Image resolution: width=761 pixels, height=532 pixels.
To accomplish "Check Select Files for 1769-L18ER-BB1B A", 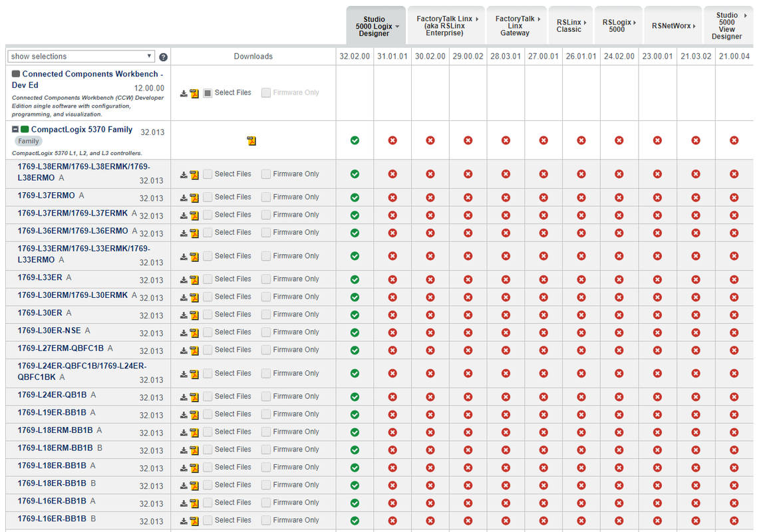I will [x=208, y=467].
